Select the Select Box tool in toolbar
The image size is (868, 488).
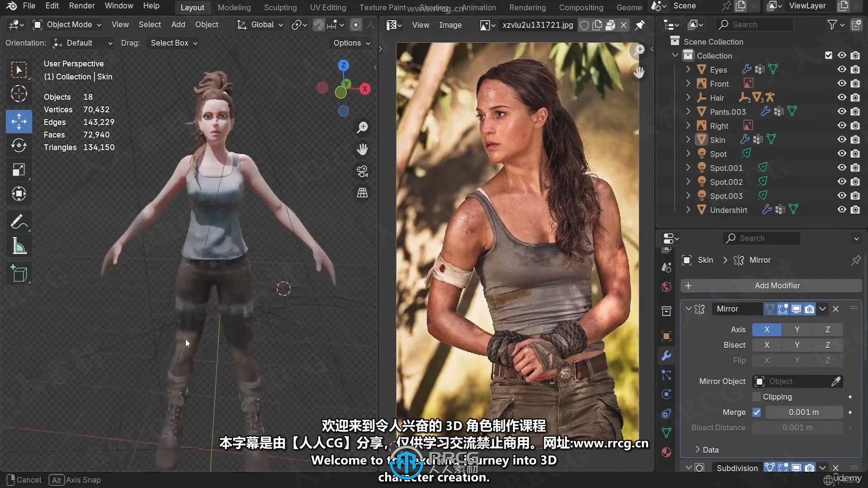[x=19, y=70]
